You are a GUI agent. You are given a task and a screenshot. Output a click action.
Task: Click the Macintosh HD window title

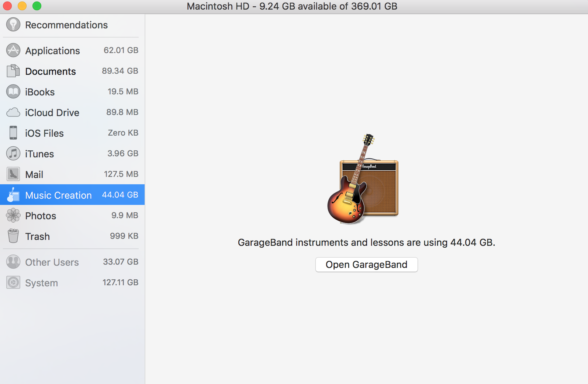pos(292,6)
